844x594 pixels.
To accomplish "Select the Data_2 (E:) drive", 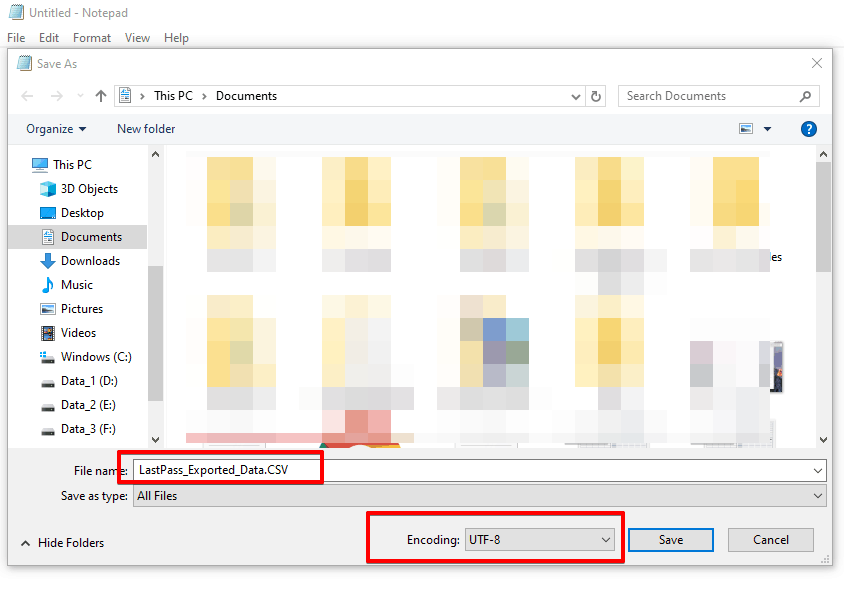I will coord(78,405).
